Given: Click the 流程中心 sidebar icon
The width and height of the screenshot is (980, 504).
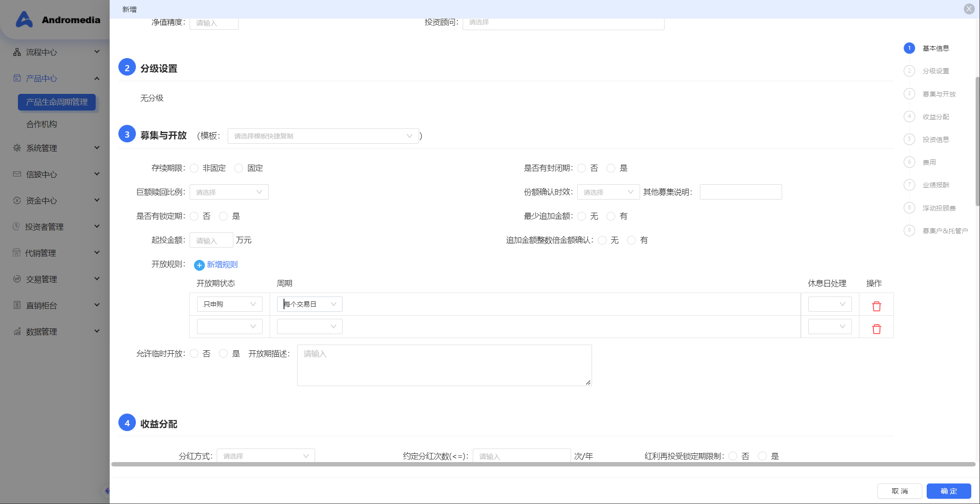Looking at the screenshot, I should point(17,52).
